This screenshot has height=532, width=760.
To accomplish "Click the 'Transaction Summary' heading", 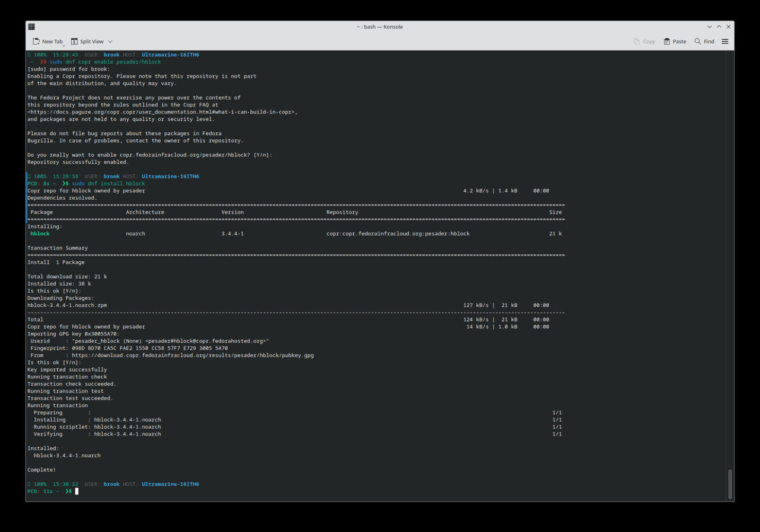I will coord(57,247).
